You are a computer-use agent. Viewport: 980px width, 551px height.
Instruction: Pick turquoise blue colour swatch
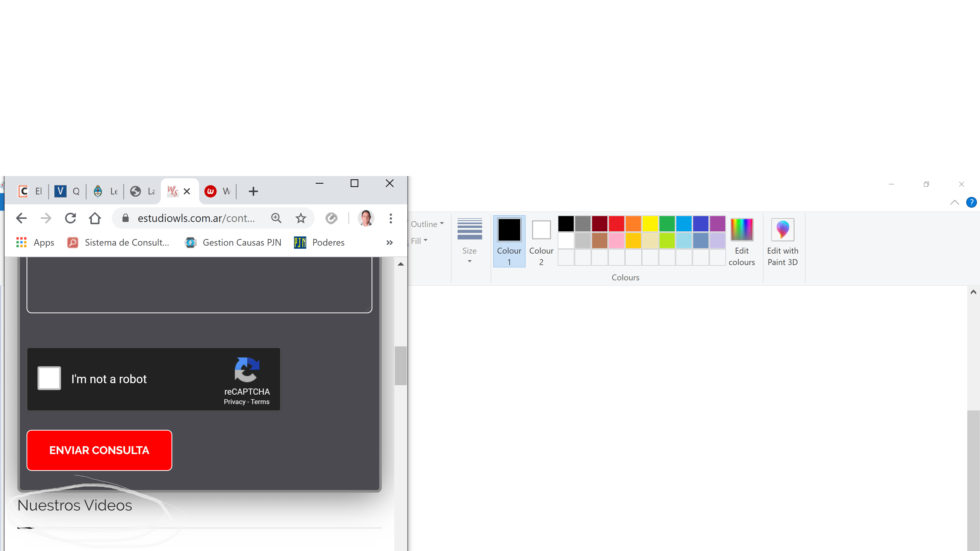pyautogui.click(x=684, y=224)
